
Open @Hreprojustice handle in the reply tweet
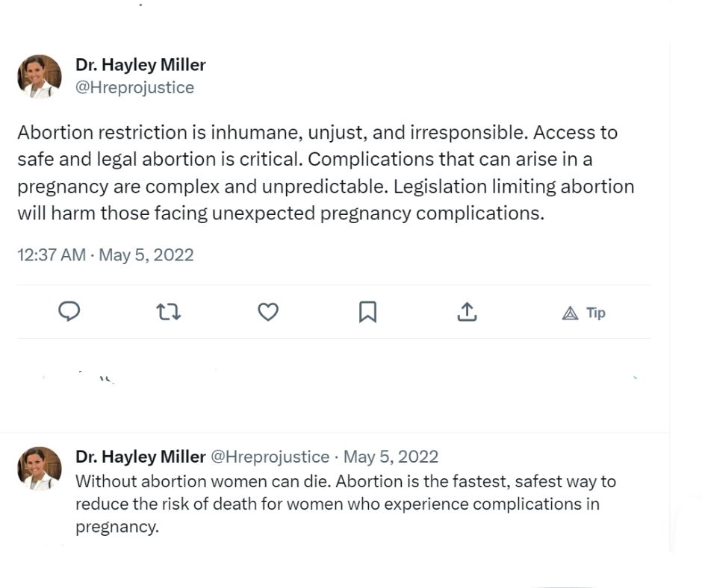point(270,457)
